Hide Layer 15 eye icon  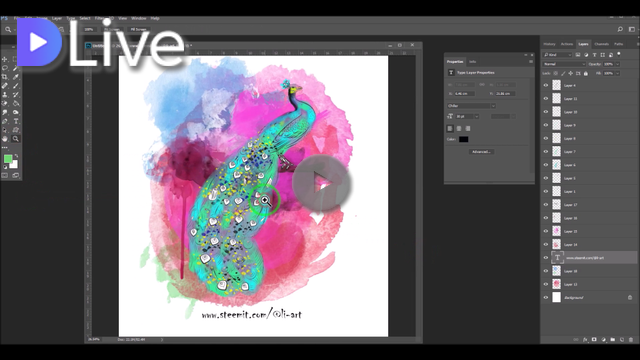[x=546, y=231]
